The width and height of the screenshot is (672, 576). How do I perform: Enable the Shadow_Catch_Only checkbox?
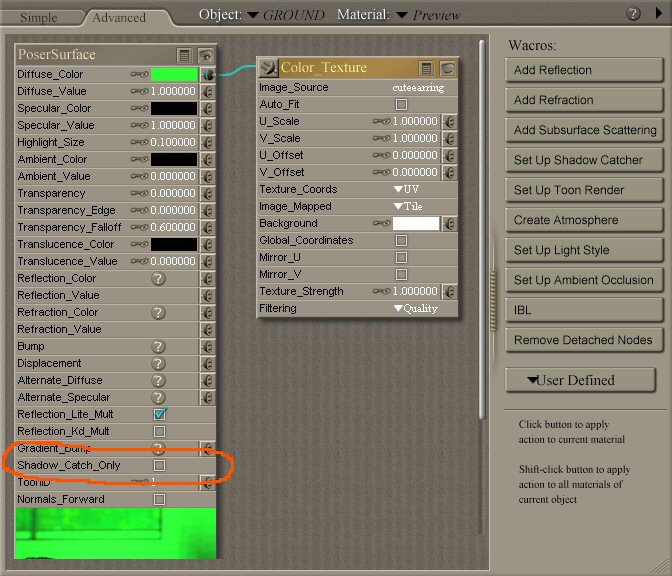pos(159,465)
